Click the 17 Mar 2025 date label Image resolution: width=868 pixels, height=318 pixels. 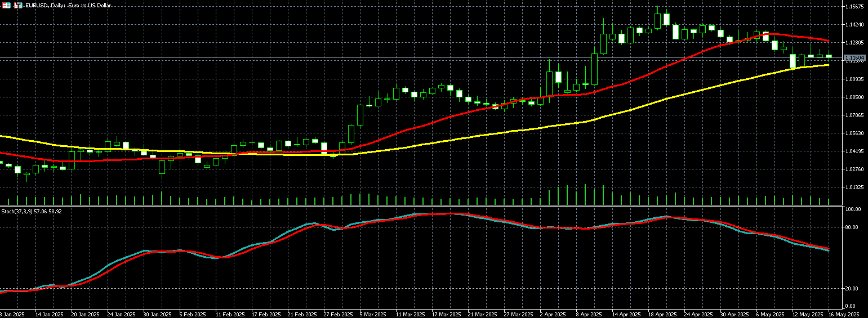pyautogui.click(x=446, y=314)
